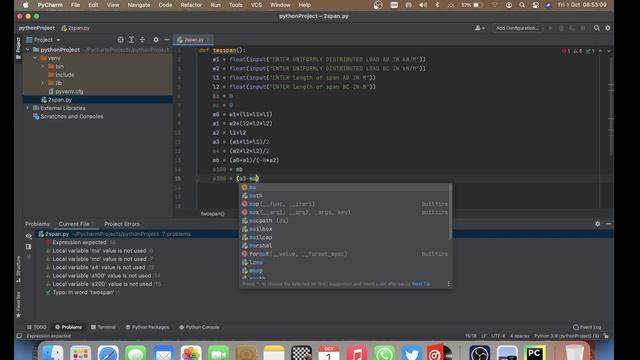Expand External Libraries node

coord(28,108)
